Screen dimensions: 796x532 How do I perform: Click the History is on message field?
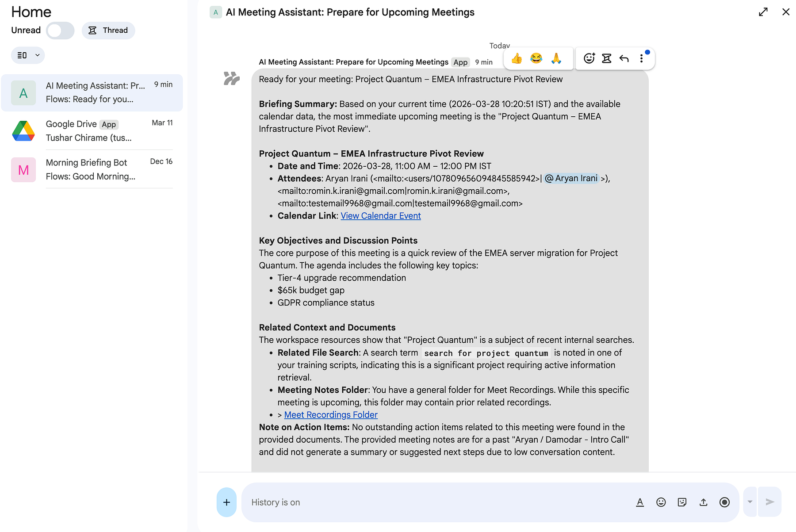[438, 502]
